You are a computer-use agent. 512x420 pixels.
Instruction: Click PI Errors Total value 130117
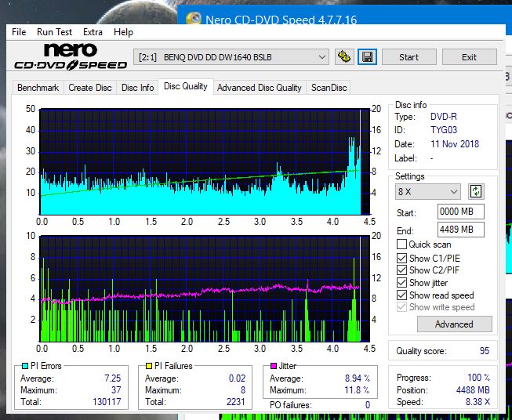(107, 401)
